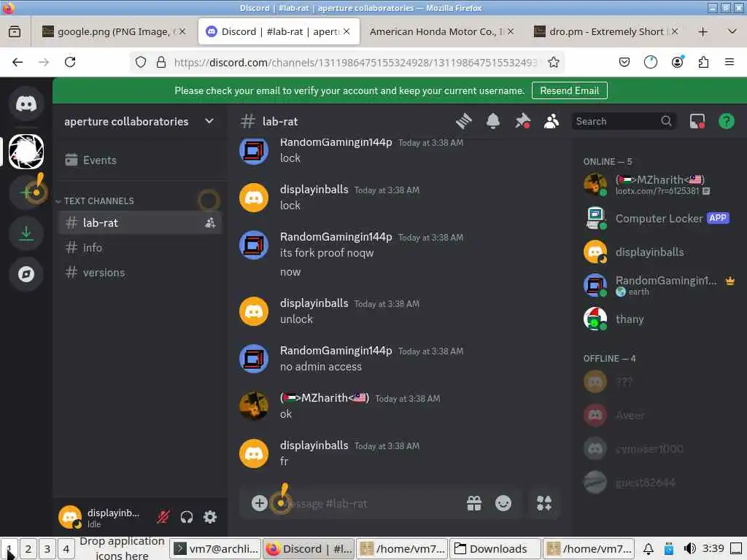Select the lab-rat channel
The image size is (747, 560).
click(x=140, y=223)
